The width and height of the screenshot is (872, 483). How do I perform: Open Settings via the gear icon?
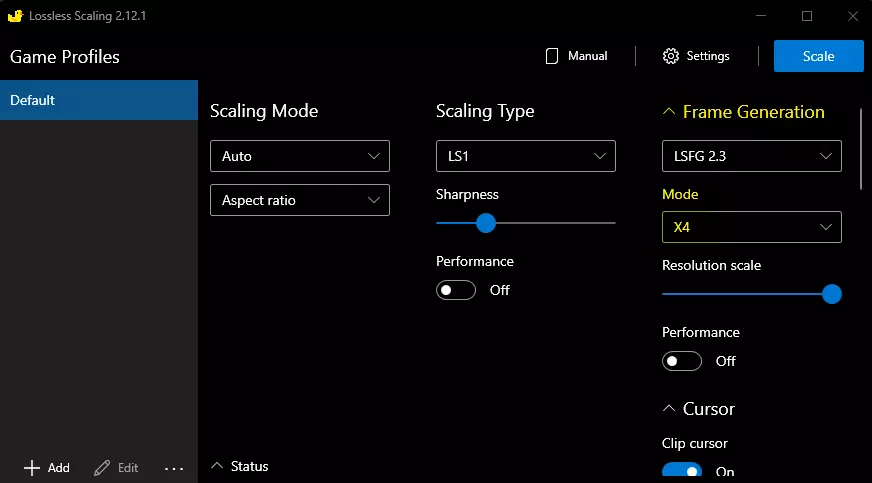(x=671, y=56)
